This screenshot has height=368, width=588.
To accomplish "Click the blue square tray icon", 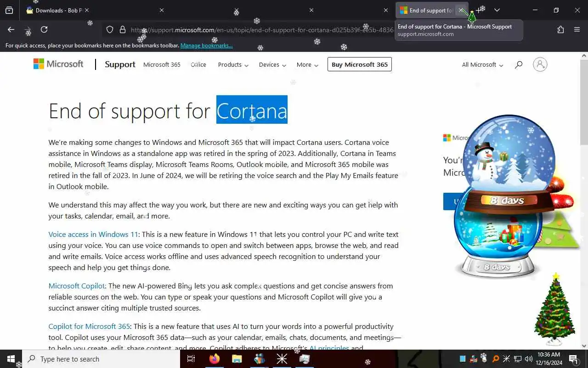I will click(463, 359).
